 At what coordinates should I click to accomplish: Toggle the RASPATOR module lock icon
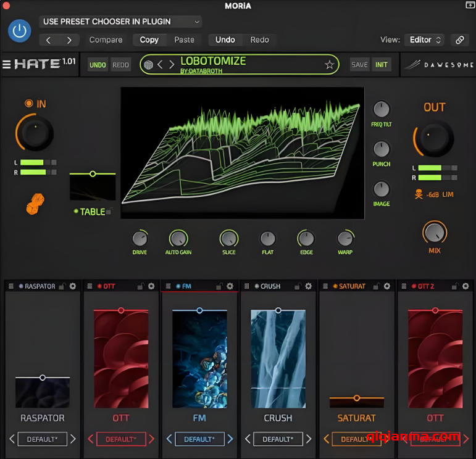click(x=62, y=286)
